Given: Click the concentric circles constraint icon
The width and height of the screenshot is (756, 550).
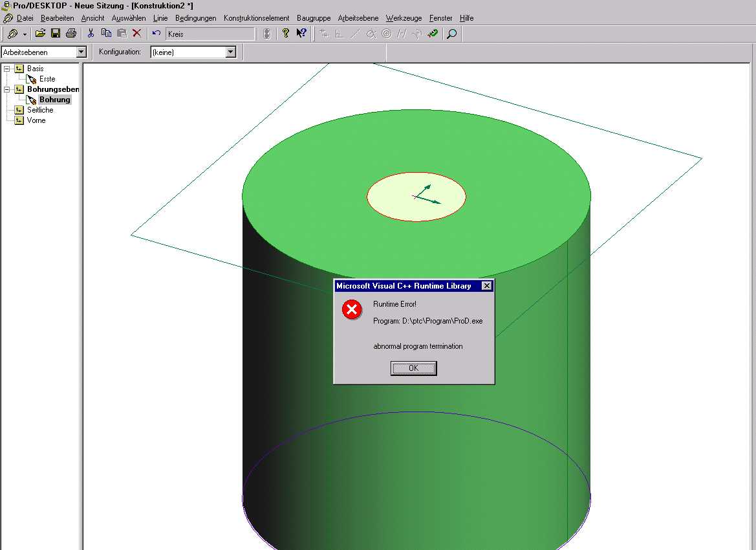Looking at the screenshot, I should (386, 34).
